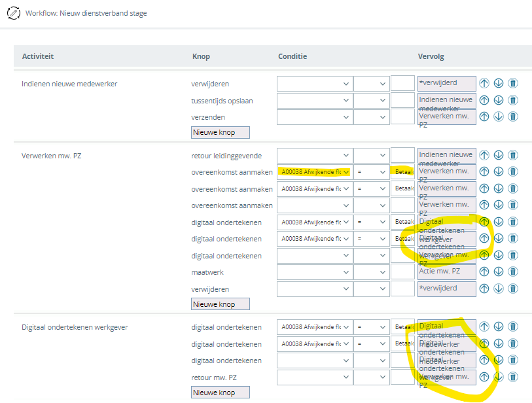Move the tussentijds opslaan row up
This screenshot has width=532, height=403.
point(484,100)
